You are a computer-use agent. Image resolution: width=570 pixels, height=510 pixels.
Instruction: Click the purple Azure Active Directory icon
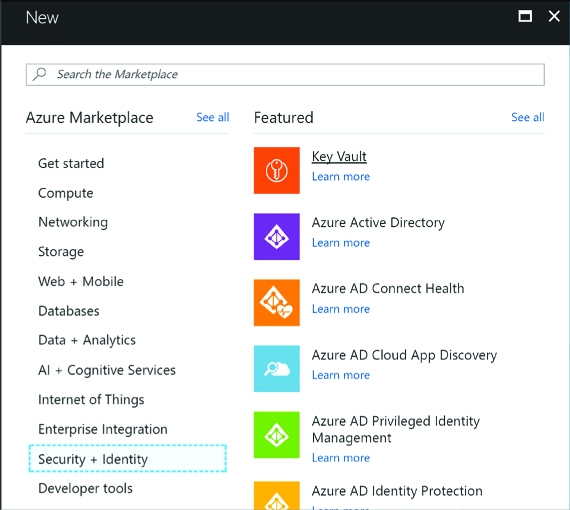click(277, 236)
